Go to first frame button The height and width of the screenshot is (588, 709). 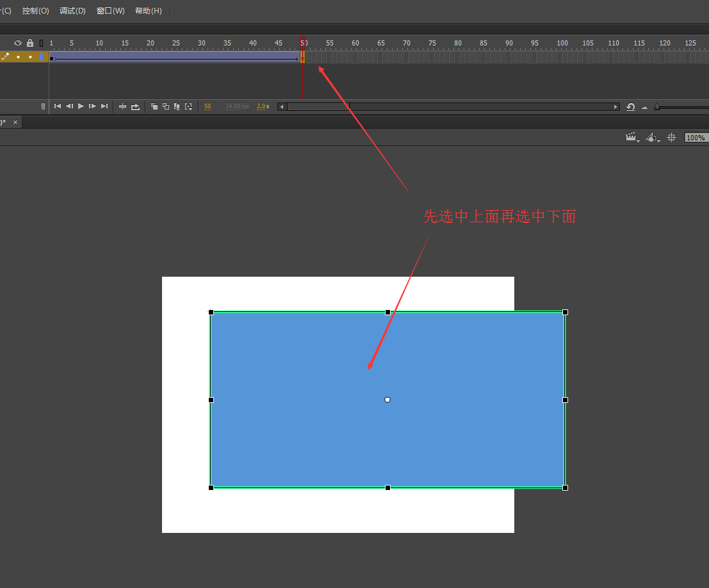coord(58,106)
